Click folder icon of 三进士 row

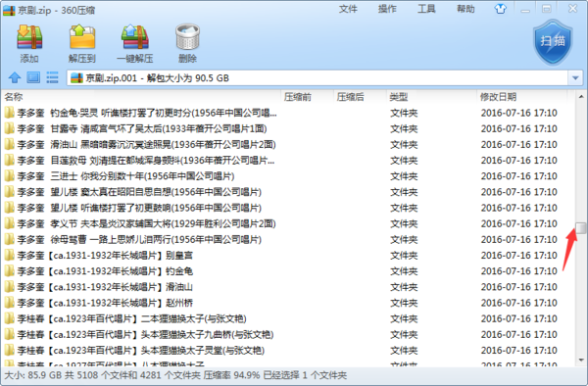pyautogui.click(x=10, y=175)
